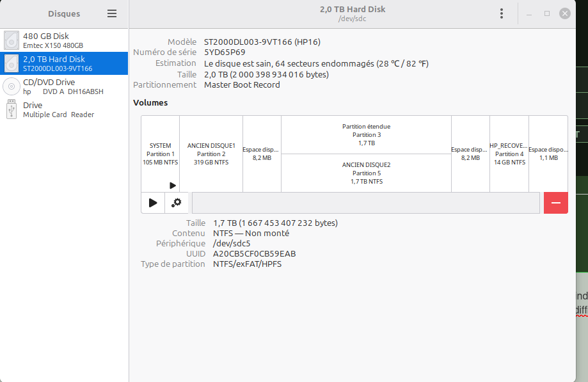Minimize the Disks window

[529, 13]
